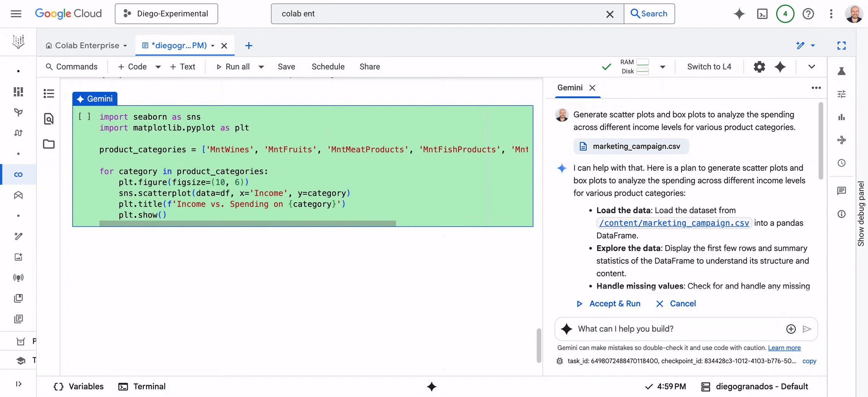Close the *diegogr...PM) notebook tab

pos(224,46)
